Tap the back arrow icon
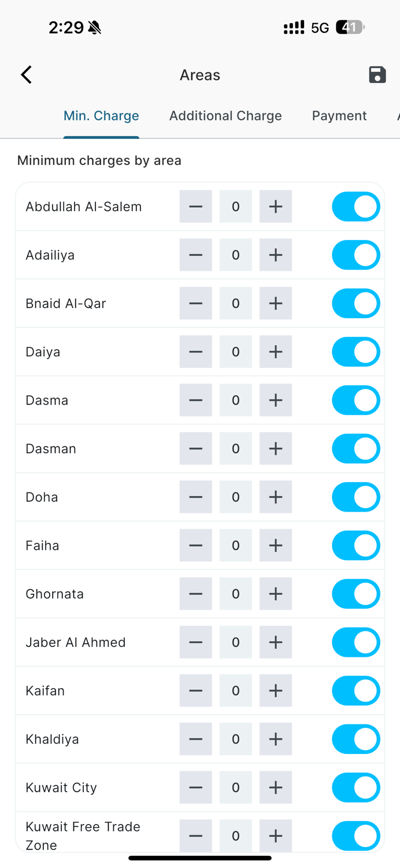Image resolution: width=400 pixels, height=868 pixels. (26, 75)
